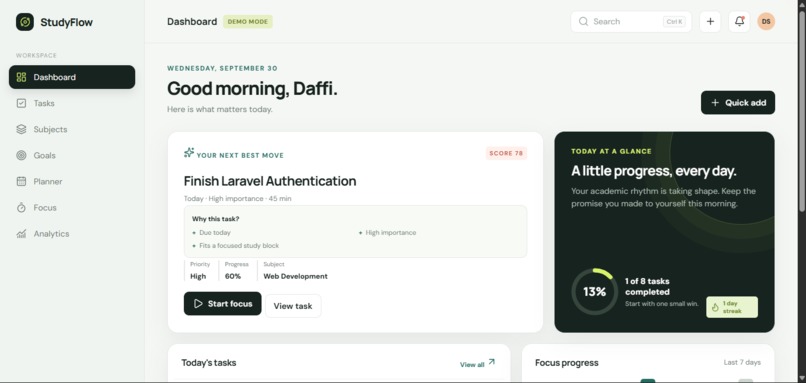This screenshot has height=383, width=806.
Task: Click the StudyFlow brand name
Action: pyautogui.click(x=66, y=22)
